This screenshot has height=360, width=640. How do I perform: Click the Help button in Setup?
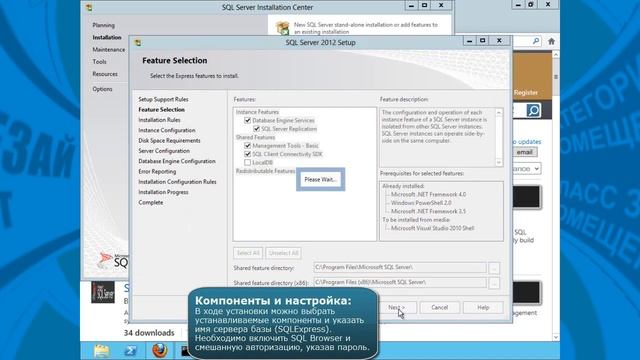pyautogui.click(x=483, y=307)
